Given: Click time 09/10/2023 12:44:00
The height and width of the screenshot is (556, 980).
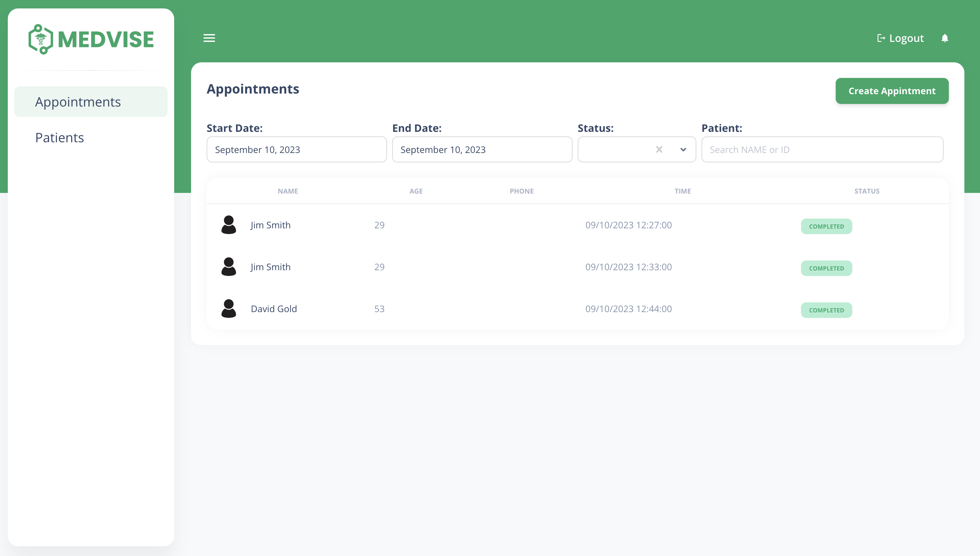Looking at the screenshot, I should [x=628, y=309].
